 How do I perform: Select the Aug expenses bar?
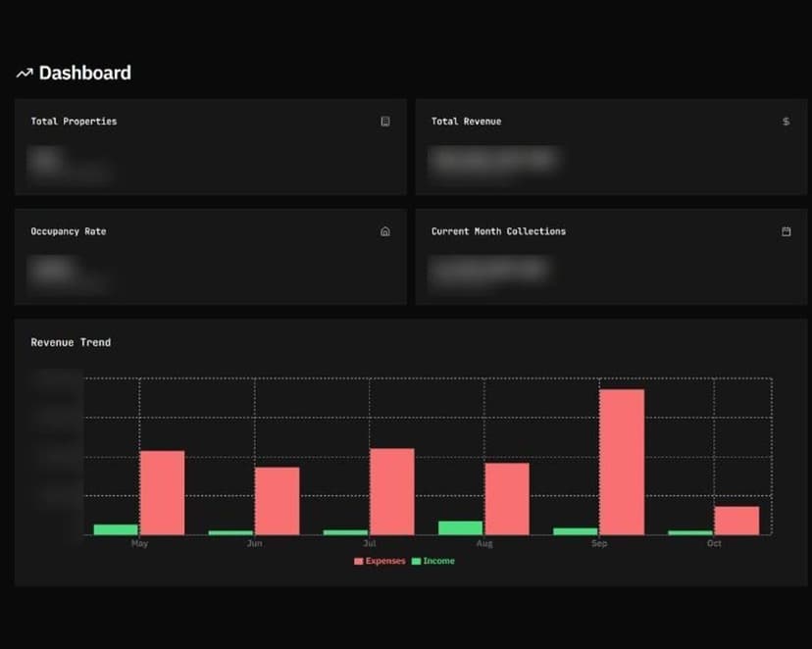click(x=507, y=499)
